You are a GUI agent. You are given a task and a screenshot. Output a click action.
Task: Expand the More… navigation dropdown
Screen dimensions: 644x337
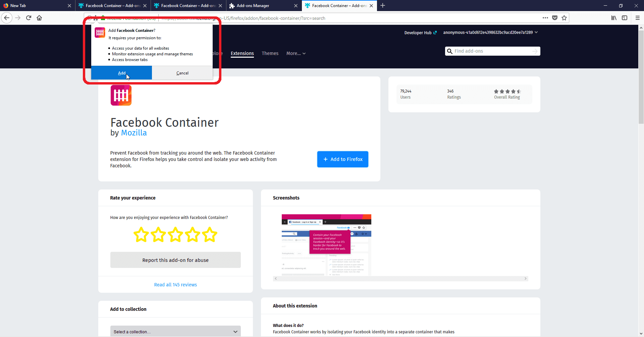pos(296,53)
